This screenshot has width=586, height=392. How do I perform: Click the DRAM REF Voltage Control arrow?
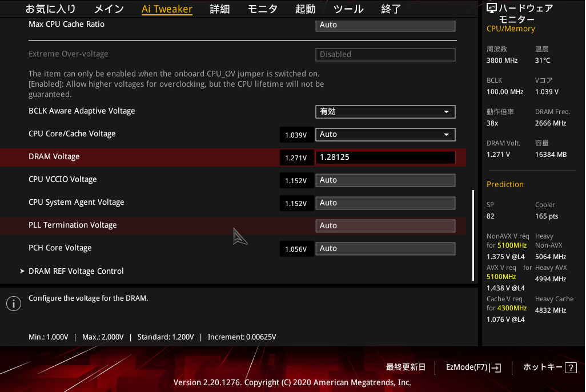coord(22,271)
